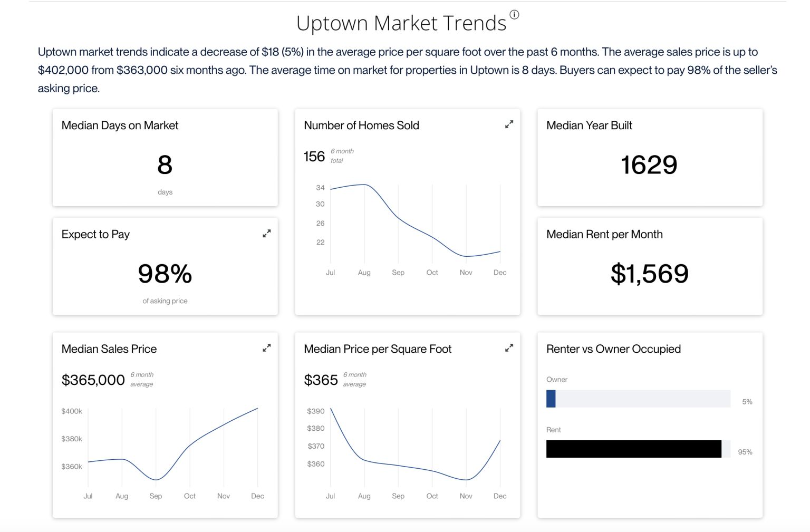Expand the Number of Homes Sold chart
This screenshot has height=532, width=810.
(509, 124)
